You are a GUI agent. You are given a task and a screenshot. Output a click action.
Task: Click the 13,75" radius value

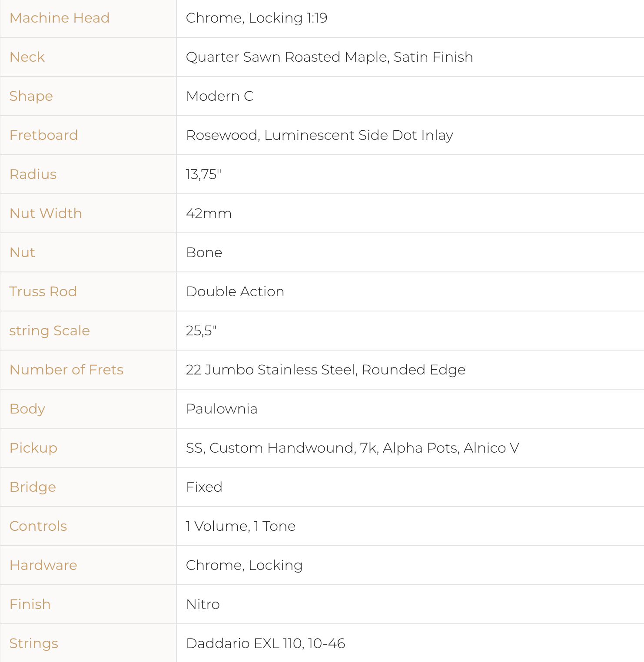[x=203, y=174]
